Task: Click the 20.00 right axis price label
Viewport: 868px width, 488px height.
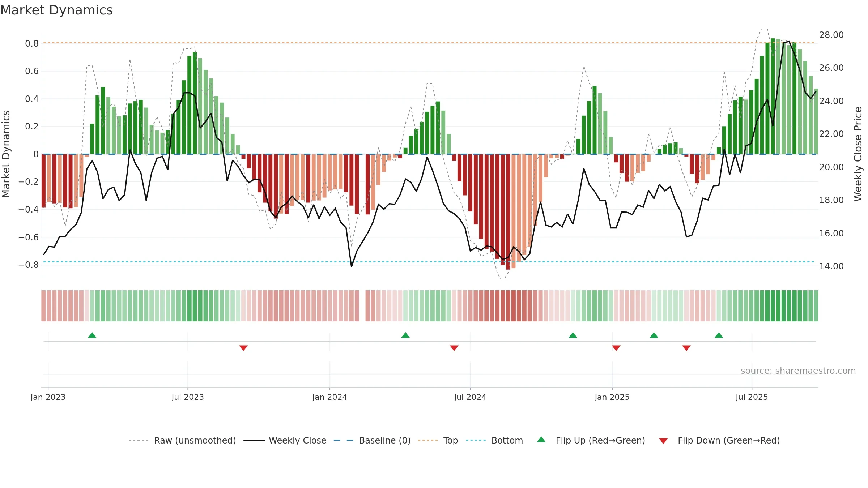Action: tap(831, 167)
